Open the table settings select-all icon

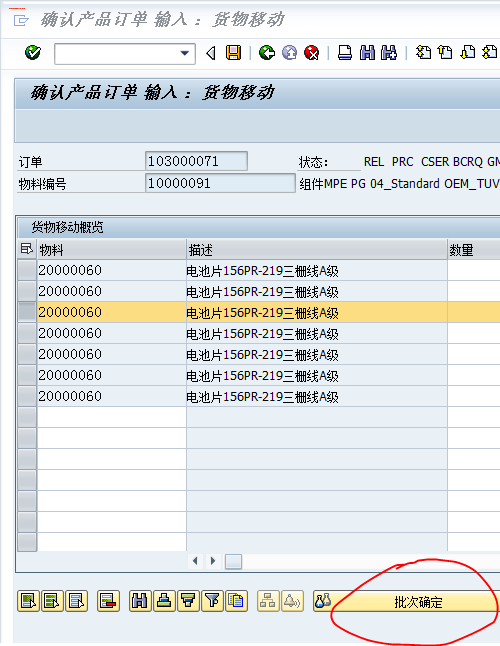(x=27, y=249)
